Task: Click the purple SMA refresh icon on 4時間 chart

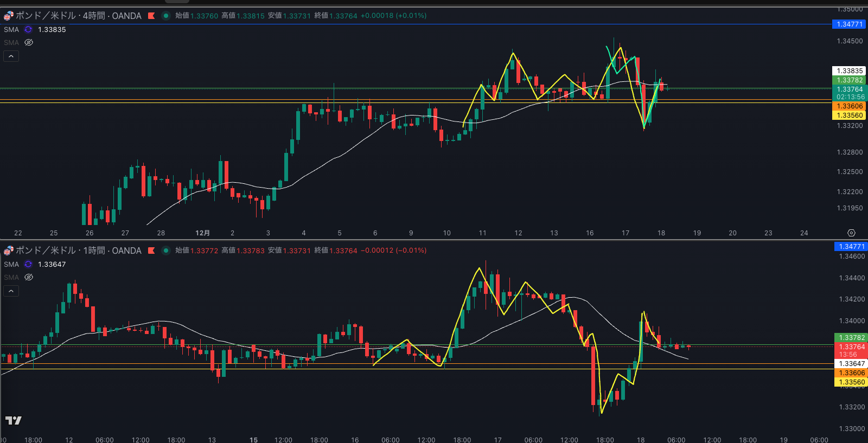Action: pyautogui.click(x=28, y=30)
